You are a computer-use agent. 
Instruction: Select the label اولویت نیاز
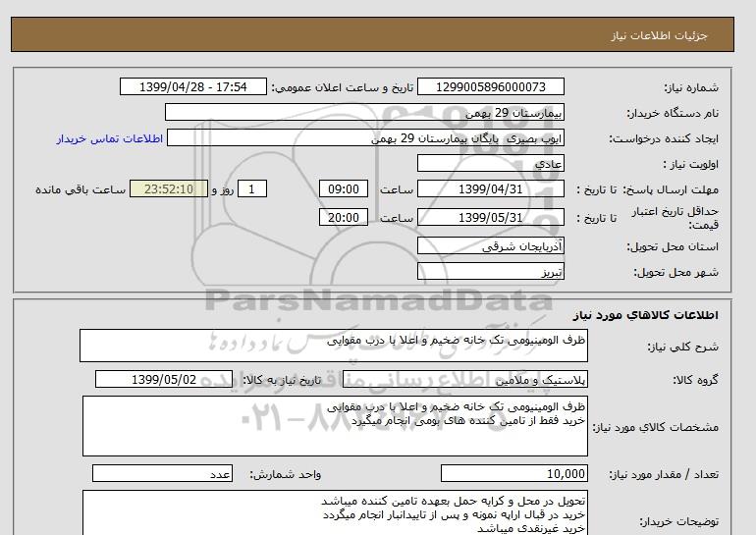(x=690, y=164)
